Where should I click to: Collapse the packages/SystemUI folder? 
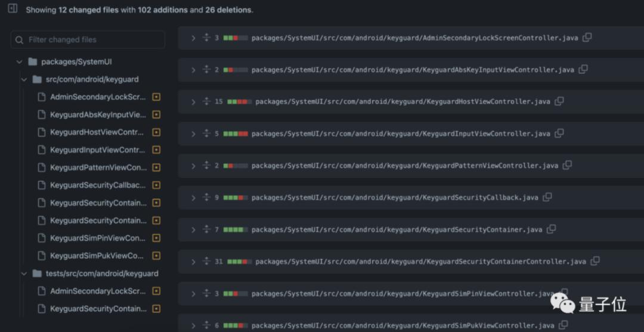click(x=19, y=62)
